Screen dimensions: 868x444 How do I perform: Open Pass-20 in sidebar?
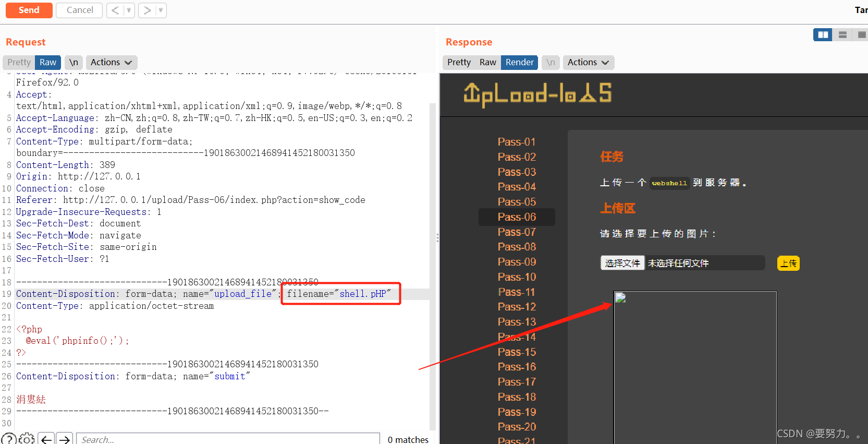(x=517, y=427)
